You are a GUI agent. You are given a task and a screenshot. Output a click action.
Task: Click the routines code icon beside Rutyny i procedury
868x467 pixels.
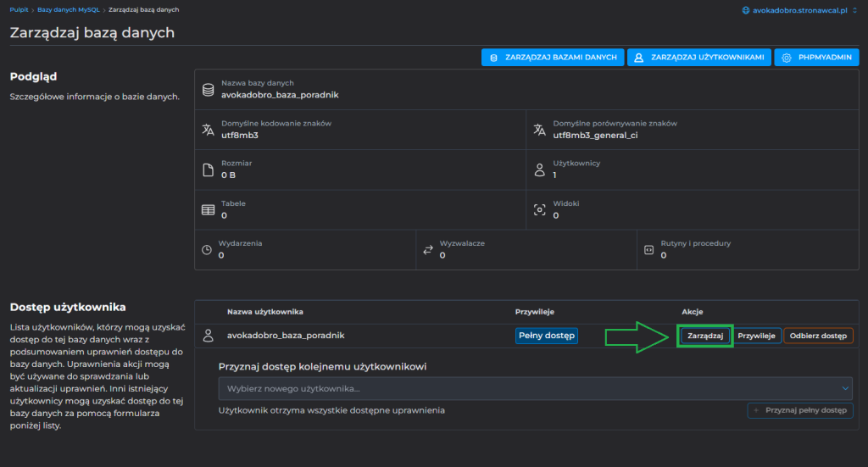(x=648, y=250)
